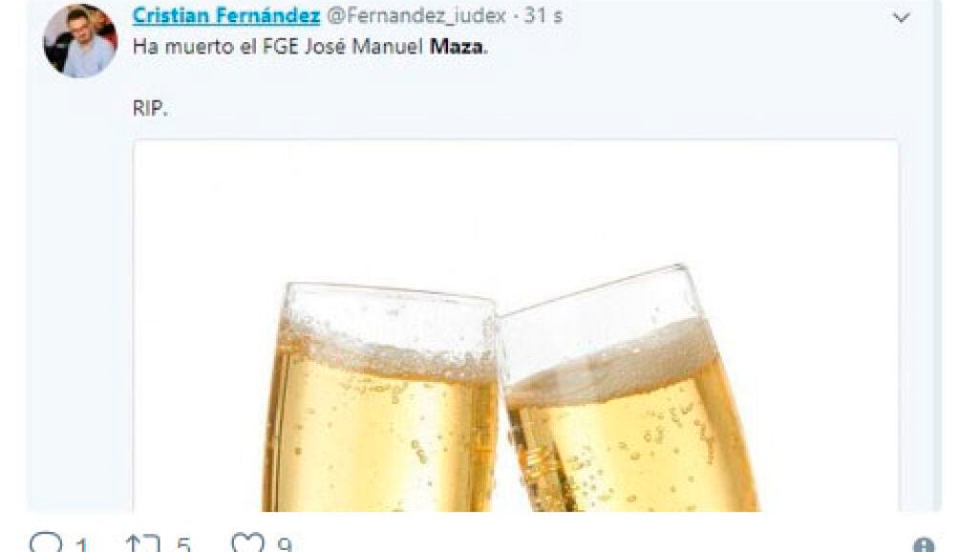
Task: Click the reply count number 1
Action: click(x=81, y=544)
